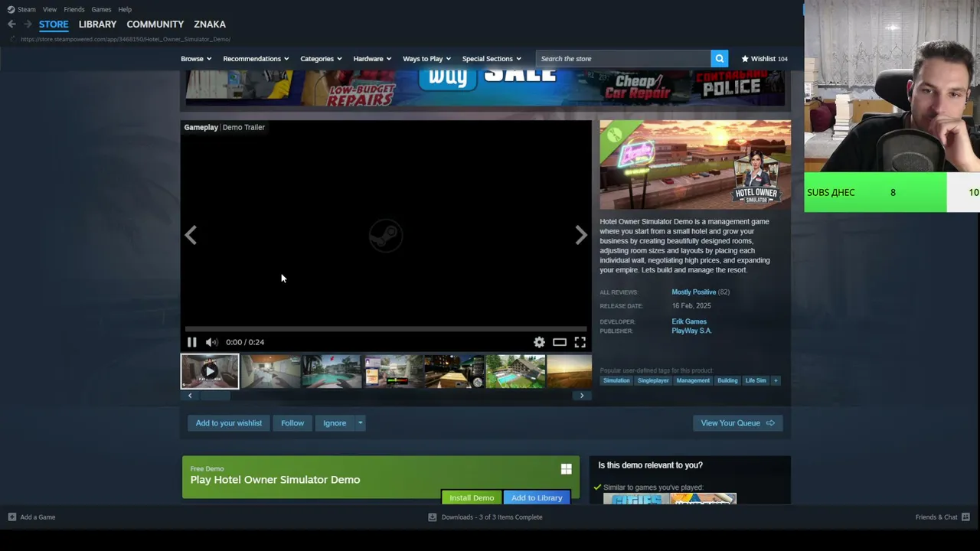
Task: Click the Ignore button
Action: pyautogui.click(x=335, y=423)
